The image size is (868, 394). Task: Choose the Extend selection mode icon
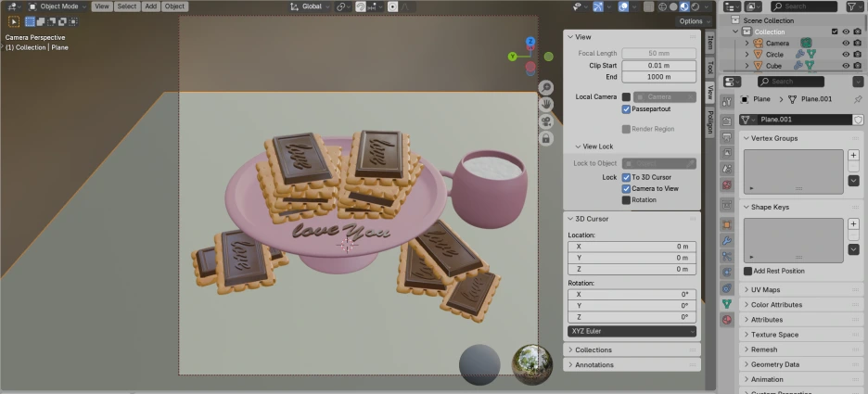(x=41, y=21)
